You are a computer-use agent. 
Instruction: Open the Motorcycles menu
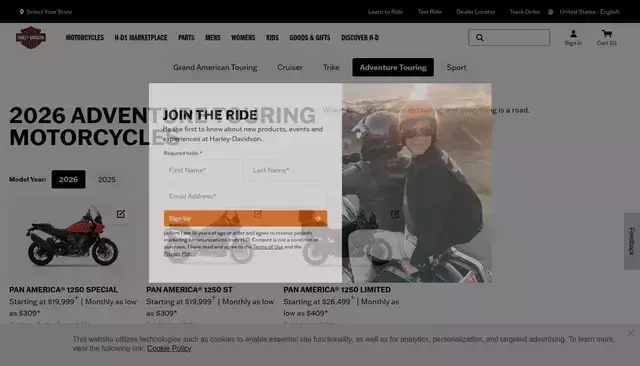coord(85,38)
